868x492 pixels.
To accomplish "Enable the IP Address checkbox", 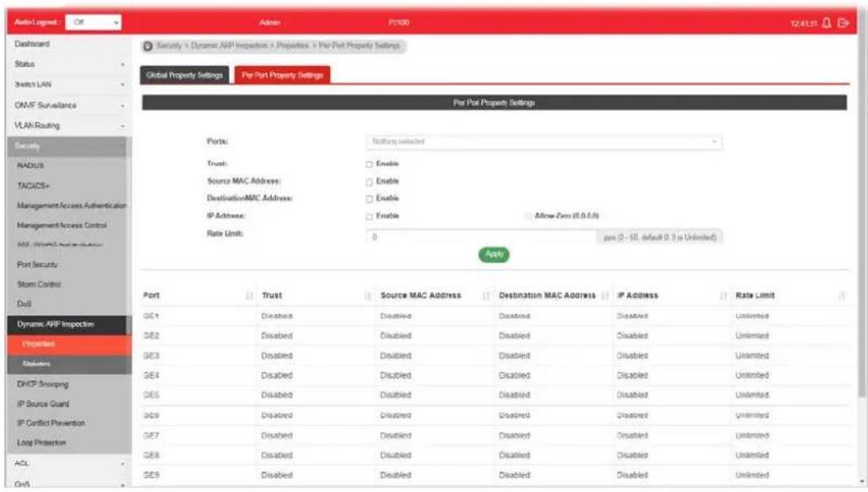I will [x=369, y=216].
